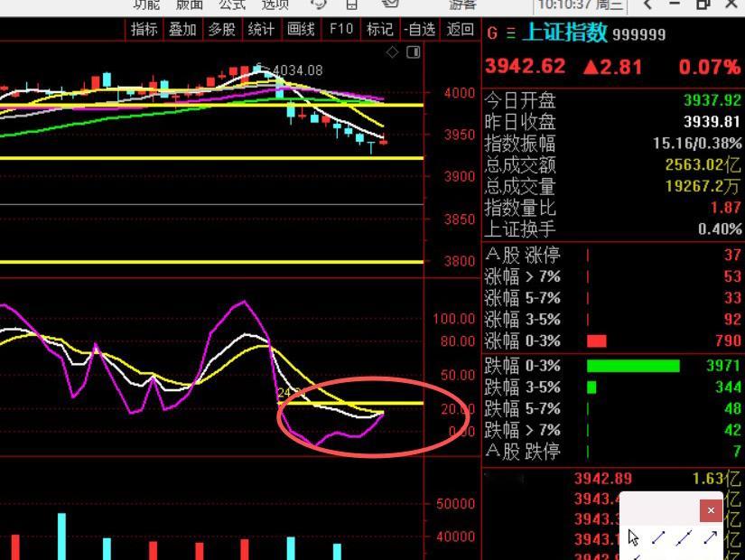Open the 版面 layout menu
The width and height of the screenshot is (745, 560).
point(190,5)
